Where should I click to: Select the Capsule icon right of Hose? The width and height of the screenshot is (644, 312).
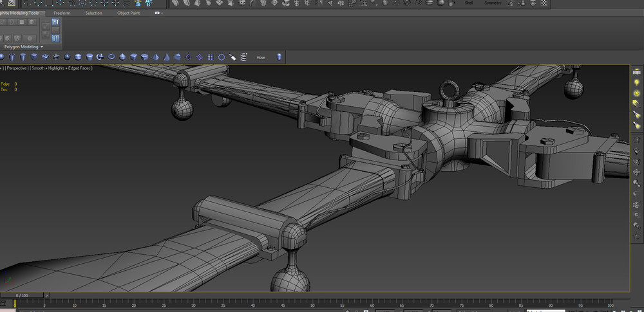pyautogui.click(x=279, y=57)
